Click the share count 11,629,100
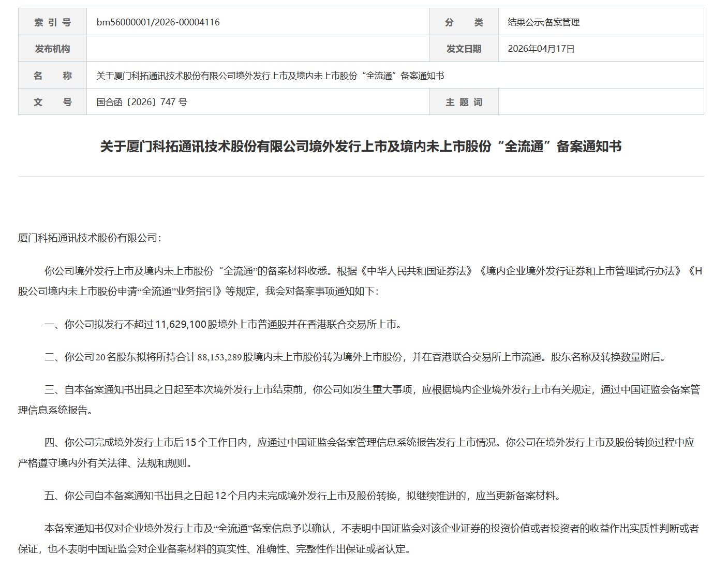Viewport: 728px width, 567px height. click(180, 325)
